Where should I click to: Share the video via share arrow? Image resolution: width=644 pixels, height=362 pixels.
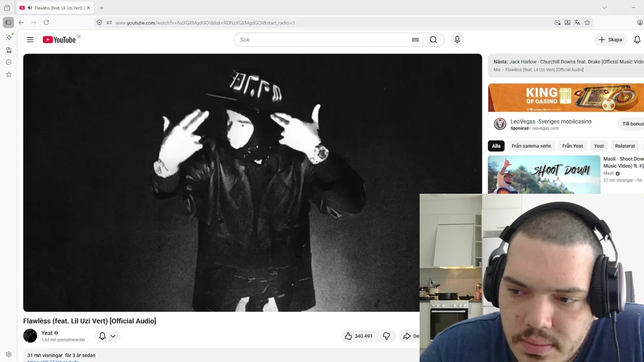tap(411, 336)
